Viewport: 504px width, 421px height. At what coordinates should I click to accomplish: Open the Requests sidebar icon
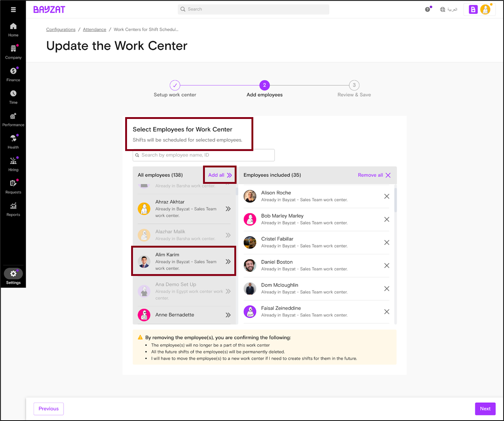click(13, 183)
